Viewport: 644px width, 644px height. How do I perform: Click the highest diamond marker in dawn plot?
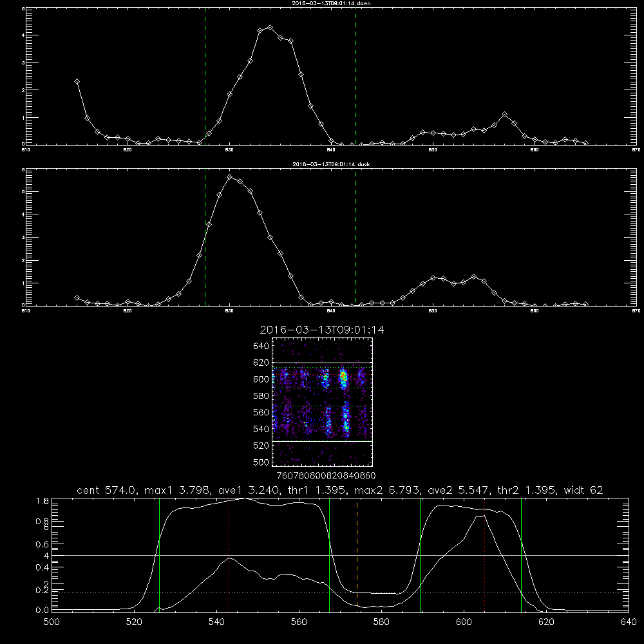point(270,28)
